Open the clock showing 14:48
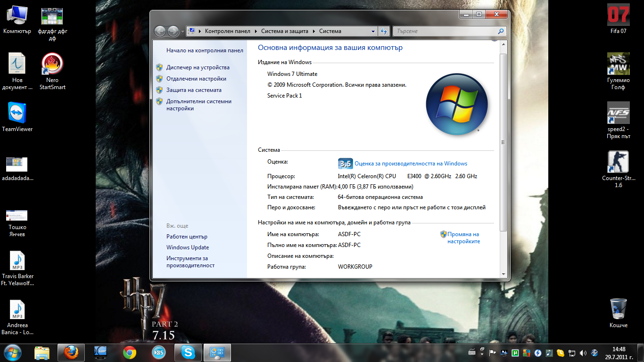Viewport: 644px width, 362px height. [x=619, y=353]
